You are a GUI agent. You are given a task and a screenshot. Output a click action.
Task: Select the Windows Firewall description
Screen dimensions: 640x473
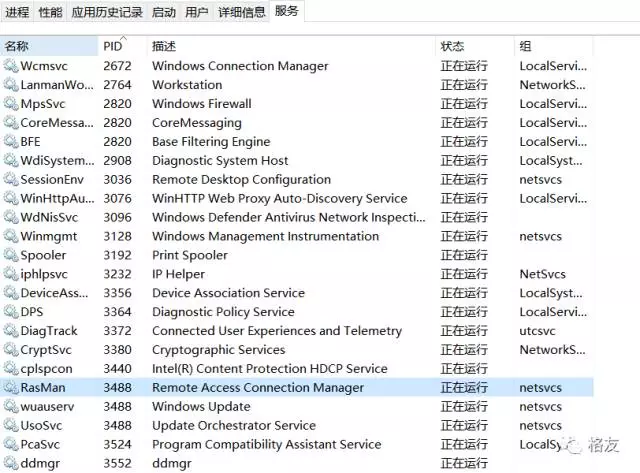coord(202,104)
